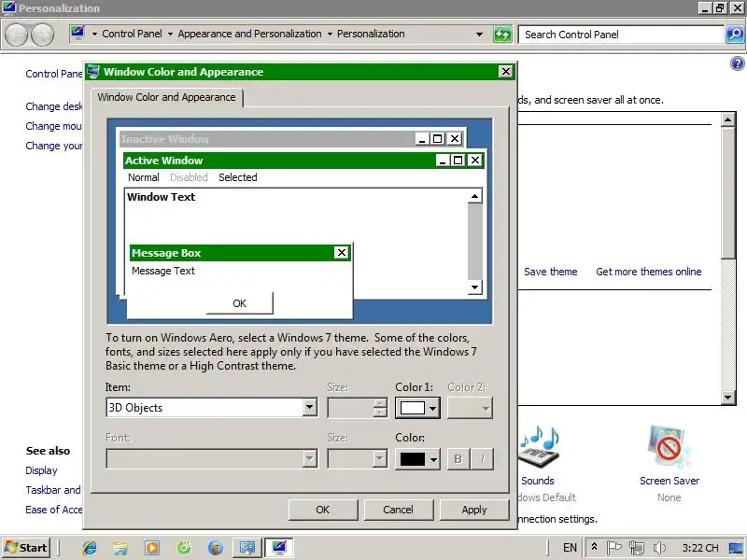Click the green swirl taskbar icon
Screen dimensions: 747x560
[x=183, y=548]
